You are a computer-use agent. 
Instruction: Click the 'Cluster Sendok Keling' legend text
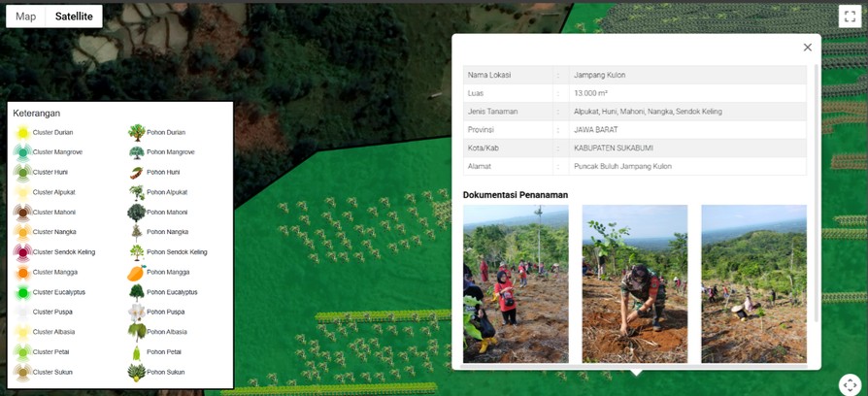(64, 252)
